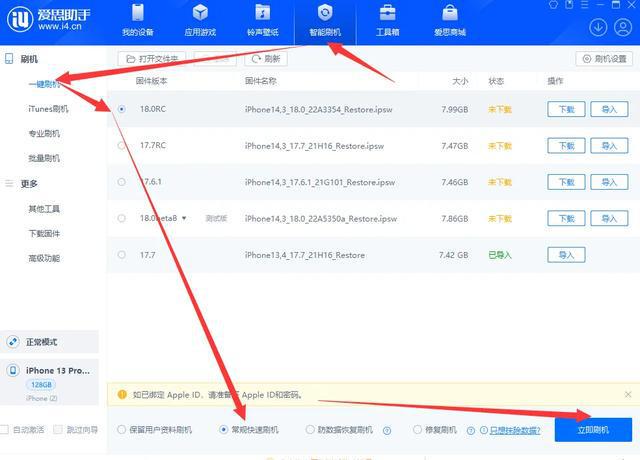Click 下载 for the 17.7RC firmware
The width and height of the screenshot is (640, 460).
[x=566, y=146]
